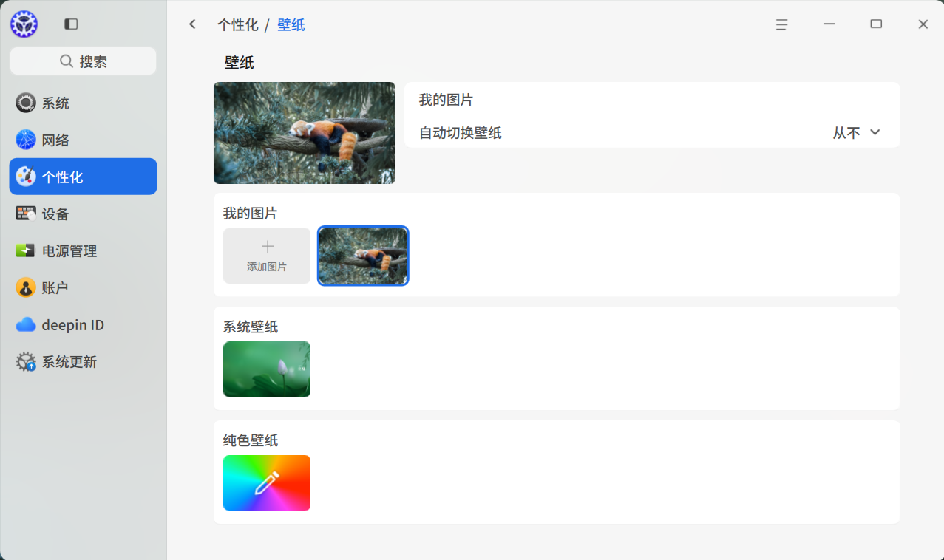Image resolution: width=944 pixels, height=560 pixels.
Task: Click the deepin ID cloud icon
Action: [26, 324]
